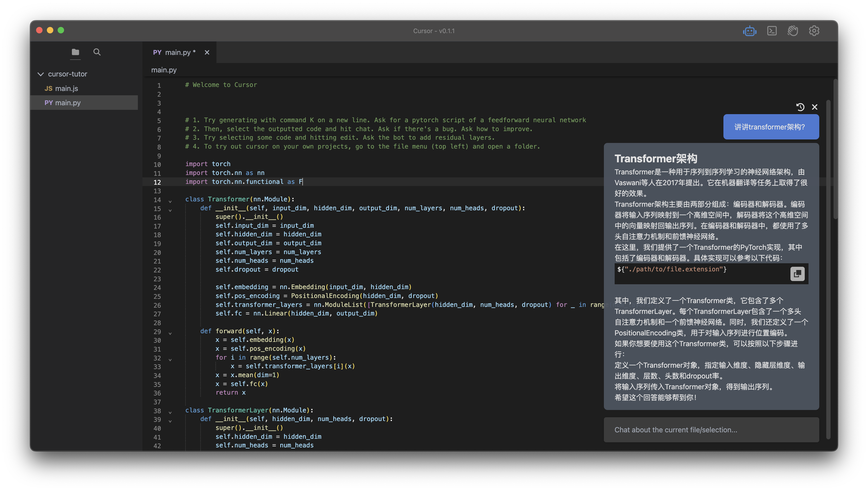Close the chat panel with X

pyautogui.click(x=814, y=107)
